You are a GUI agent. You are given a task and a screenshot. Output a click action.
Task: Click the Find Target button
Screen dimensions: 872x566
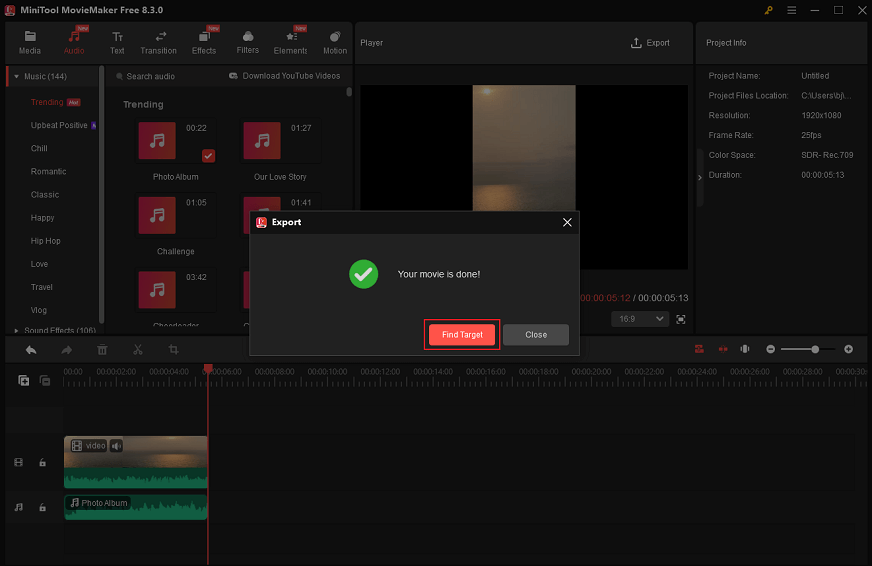(x=462, y=335)
